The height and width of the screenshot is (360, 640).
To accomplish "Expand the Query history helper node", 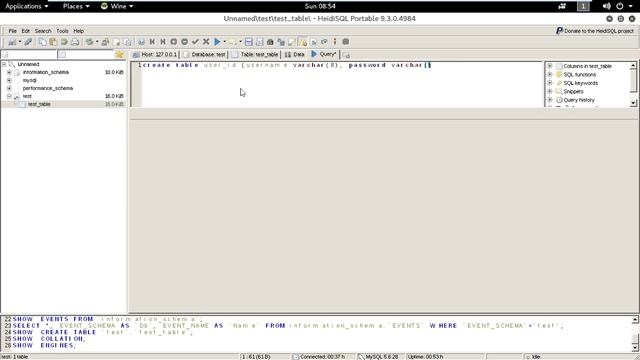I will pyautogui.click(x=550, y=100).
